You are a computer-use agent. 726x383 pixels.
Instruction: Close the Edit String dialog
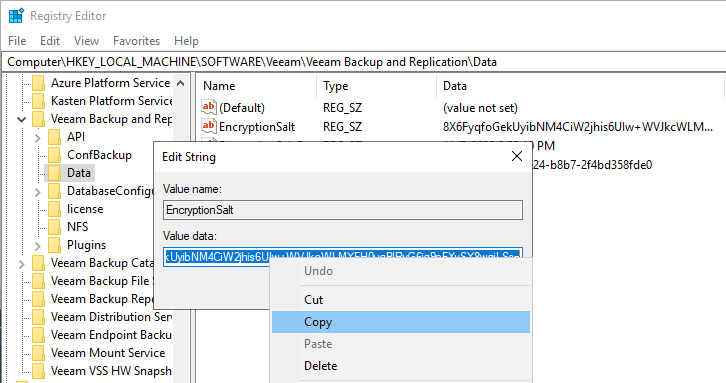(517, 156)
